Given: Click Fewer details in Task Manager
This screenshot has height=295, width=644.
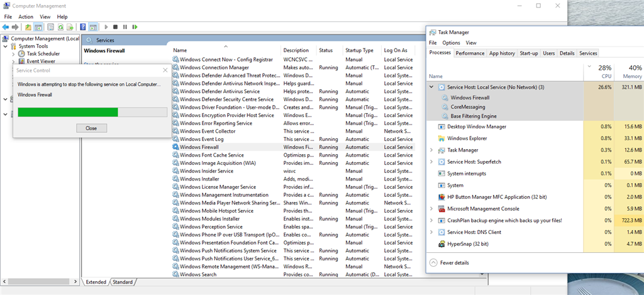Looking at the screenshot, I should coord(449,262).
